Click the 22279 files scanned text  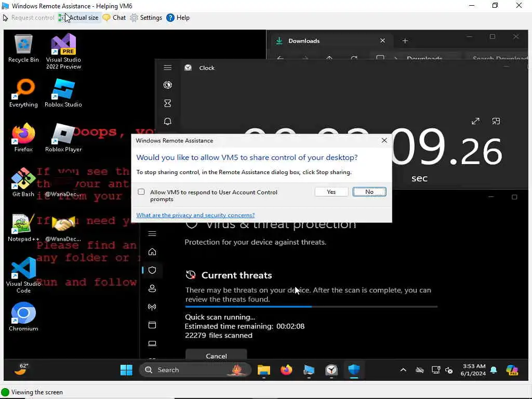click(219, 335)
